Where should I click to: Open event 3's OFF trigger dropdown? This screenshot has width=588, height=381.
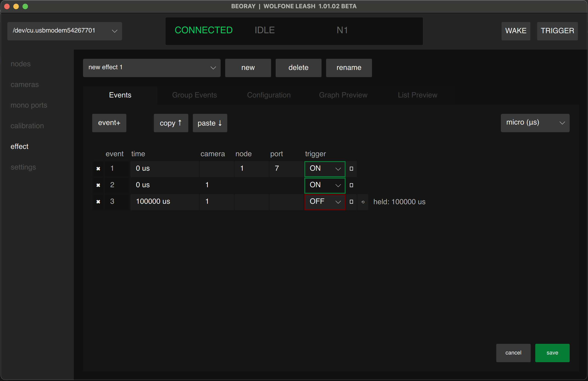[x=325, y=202]
